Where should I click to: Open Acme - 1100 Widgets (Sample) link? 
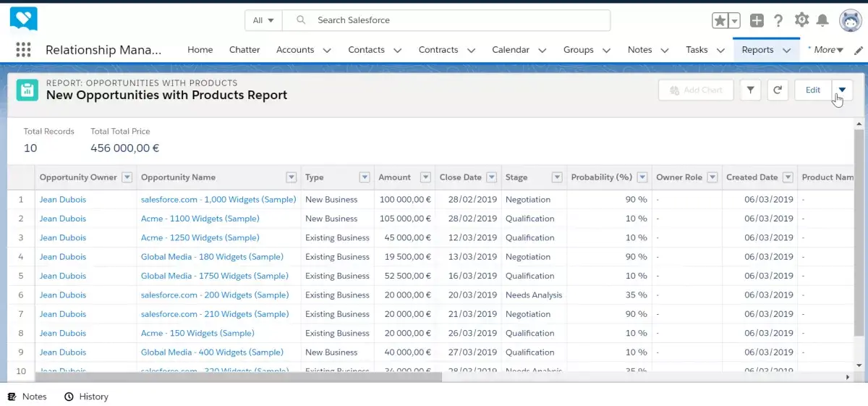[200, 219]
